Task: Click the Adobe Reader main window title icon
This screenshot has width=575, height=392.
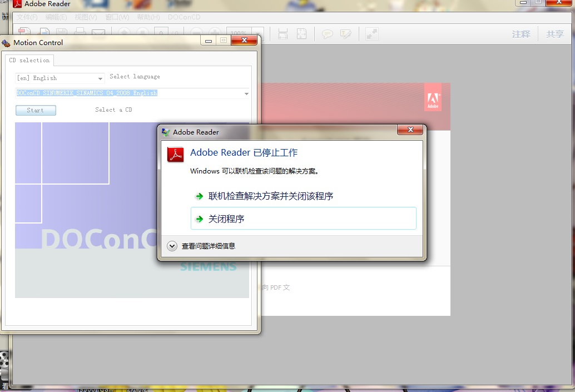Action: click(x=17, y=4)
